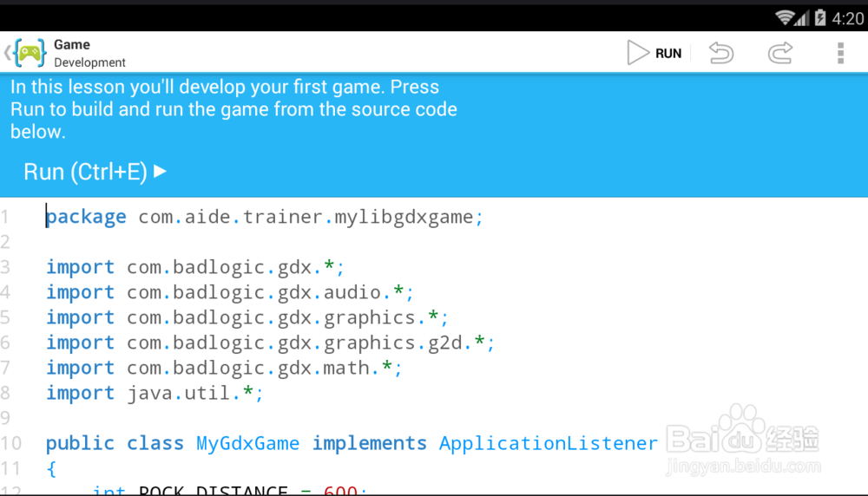The image size is (868, 496).
Task: Tap the Run (Ctrl+E) lesson link
Action: tap(95, 172)
